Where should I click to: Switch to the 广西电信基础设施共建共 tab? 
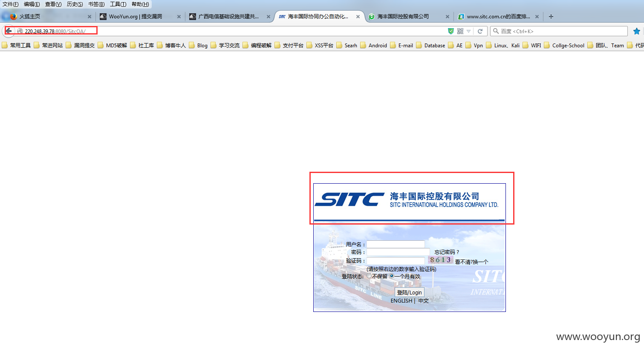pyautogui.click(x=229, y=17)
